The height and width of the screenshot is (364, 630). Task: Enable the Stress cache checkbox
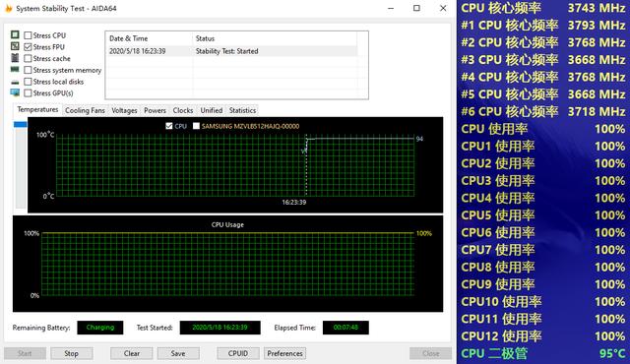point(28,59)
